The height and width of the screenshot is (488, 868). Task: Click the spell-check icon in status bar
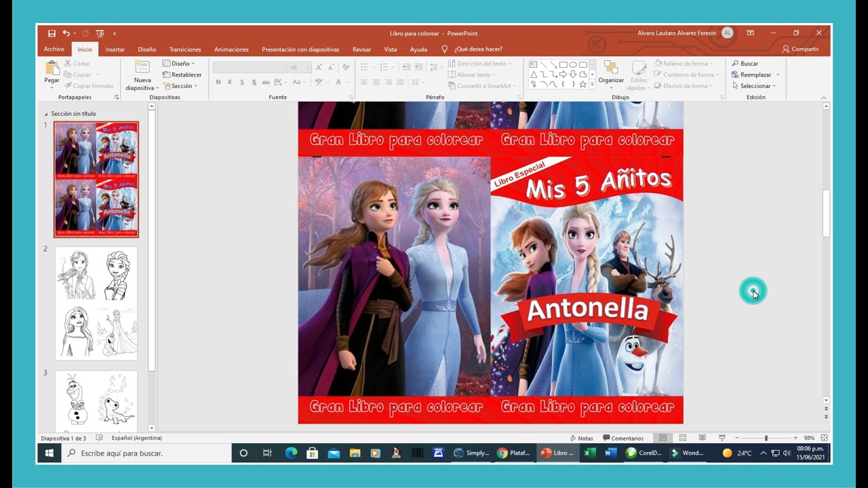point(99,438)
